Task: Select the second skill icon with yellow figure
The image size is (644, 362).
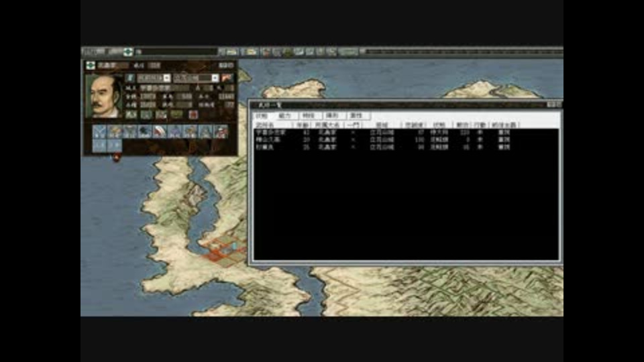Action: pyautogui.click(x=115, y=131)
